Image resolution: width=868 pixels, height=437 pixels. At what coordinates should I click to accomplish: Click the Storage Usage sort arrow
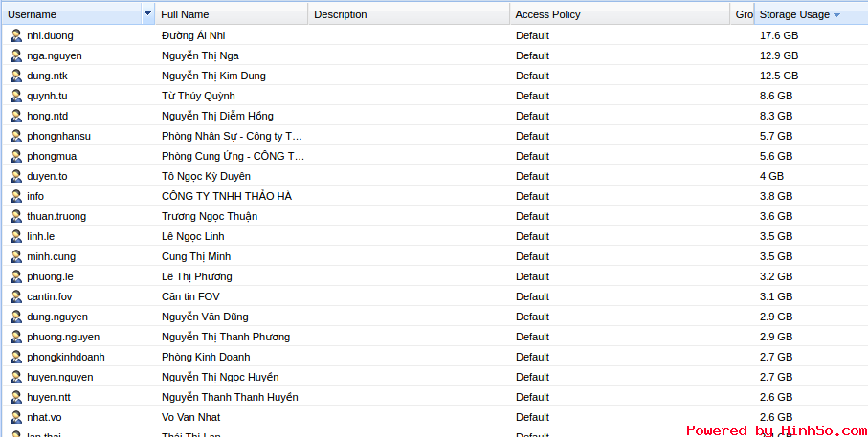(837, 15)
